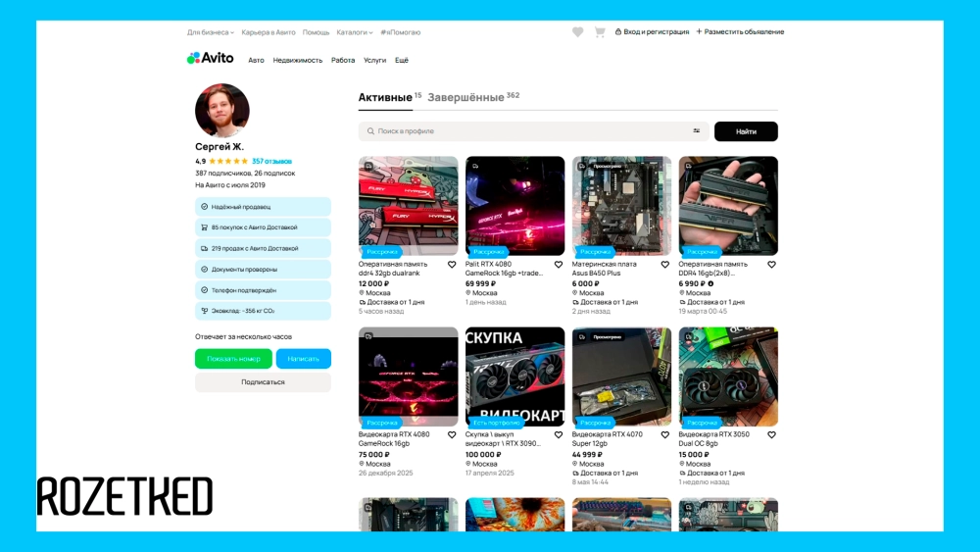This screenshot has height=552, width=980.
Task: Favorite the Asus B450 Plus listing
Action: point(665,265)
